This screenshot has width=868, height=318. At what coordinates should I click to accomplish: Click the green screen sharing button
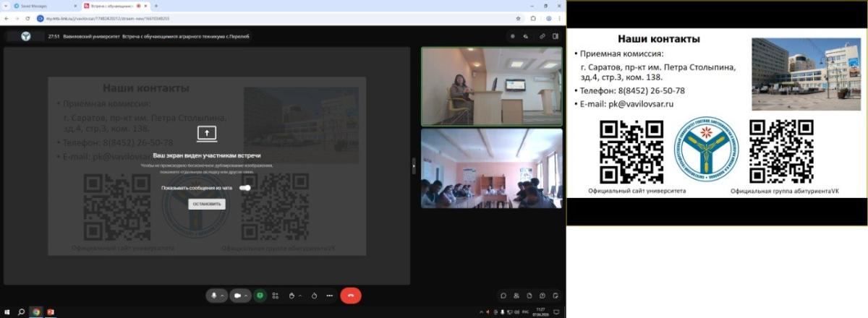coord(260,296)
